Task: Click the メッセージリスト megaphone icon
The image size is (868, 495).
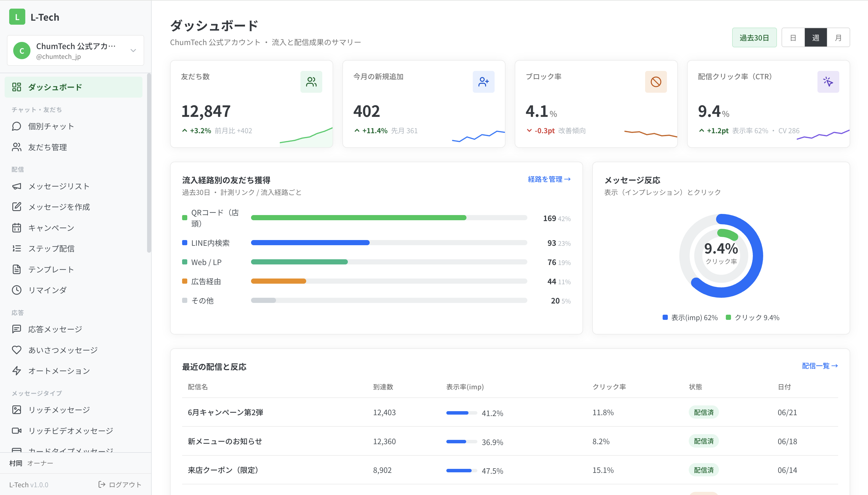Action: pyautogui.click(x=17, y=186)
